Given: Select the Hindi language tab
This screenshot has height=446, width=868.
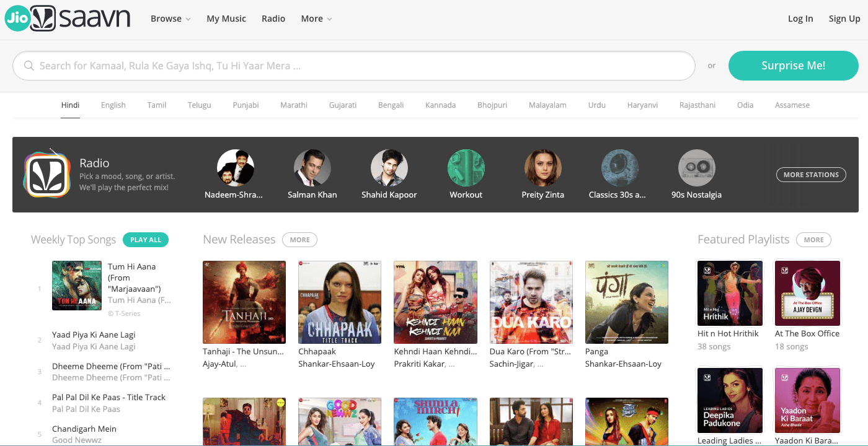Looking at the screenshot, I should [70, 105].
